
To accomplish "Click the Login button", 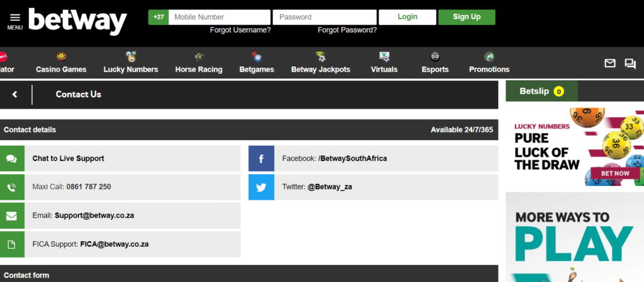I will point(408,17).
